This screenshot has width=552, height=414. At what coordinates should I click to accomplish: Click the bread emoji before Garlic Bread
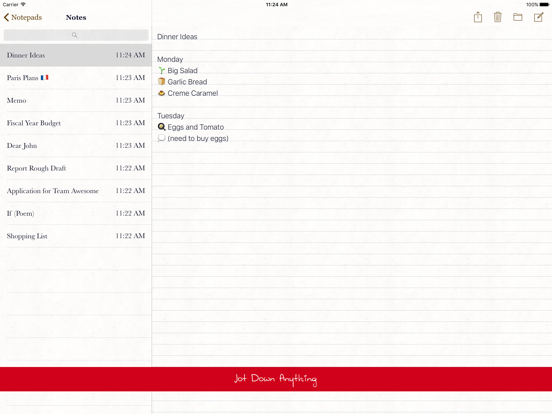coord(162,82)
